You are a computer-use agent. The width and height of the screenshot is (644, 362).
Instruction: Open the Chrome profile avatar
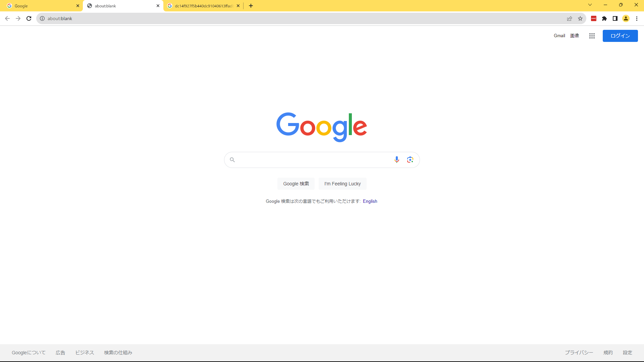click(626, 18)
